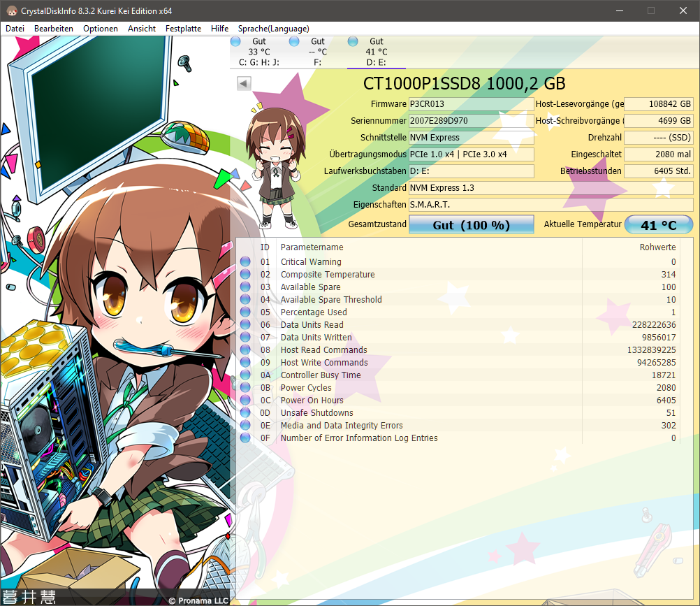Open the Festplatte menu
The height and width of the screenshot is (606, 700).
click(183, 29)
